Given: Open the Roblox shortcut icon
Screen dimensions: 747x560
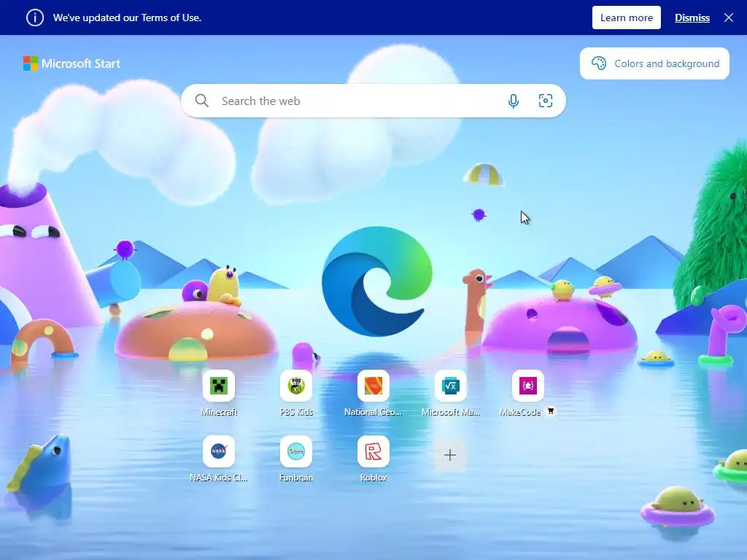Looking at the screenshot, I should point(373,451).
